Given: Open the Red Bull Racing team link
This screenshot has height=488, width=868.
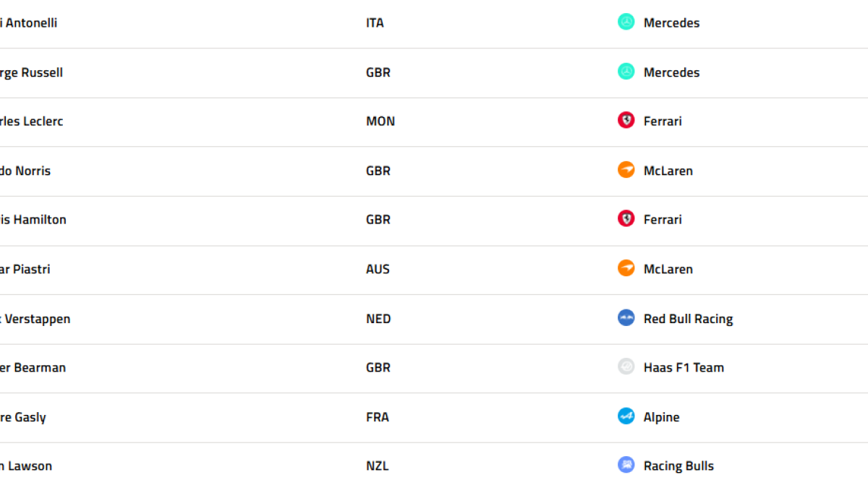Looking at the screenshot, I should [688, 319].
